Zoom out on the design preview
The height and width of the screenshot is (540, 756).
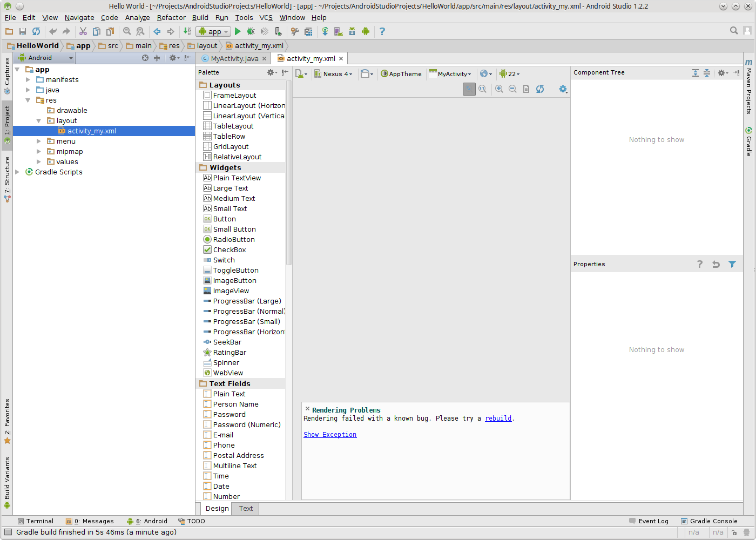(x=512, y=89)
